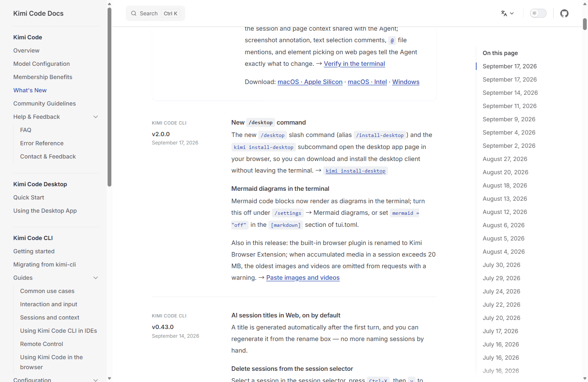This screenshot has width=588, height=382.
Task: Jump to August 27, 2026 entry
Action: (505, 159)
